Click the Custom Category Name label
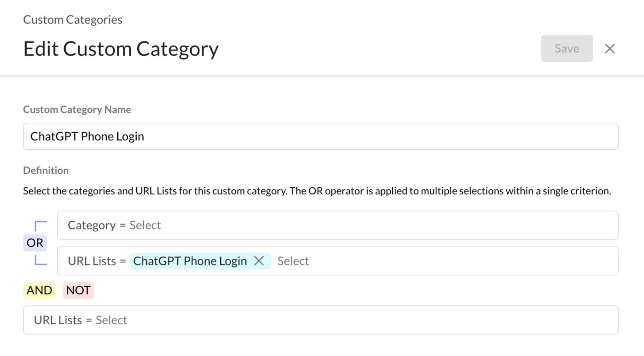Viewport: 644px width, 356px height. tap(77, 109)
